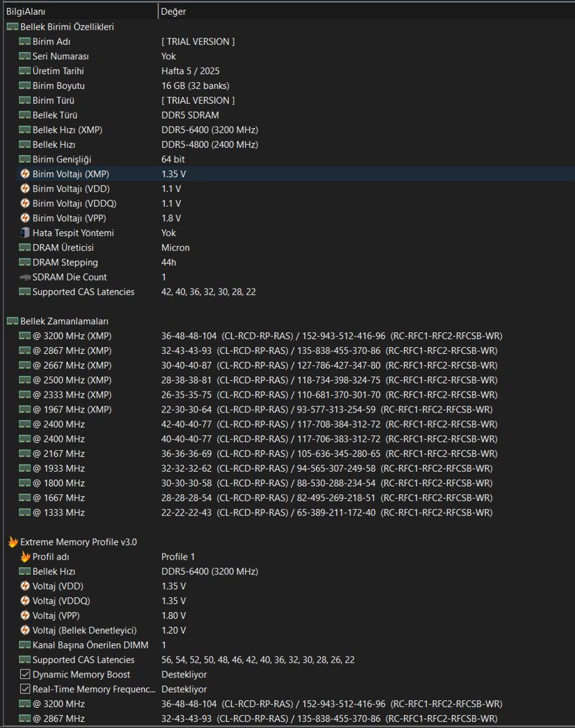Click the memory icon beside Birim Boyutu

pos(25,86)
